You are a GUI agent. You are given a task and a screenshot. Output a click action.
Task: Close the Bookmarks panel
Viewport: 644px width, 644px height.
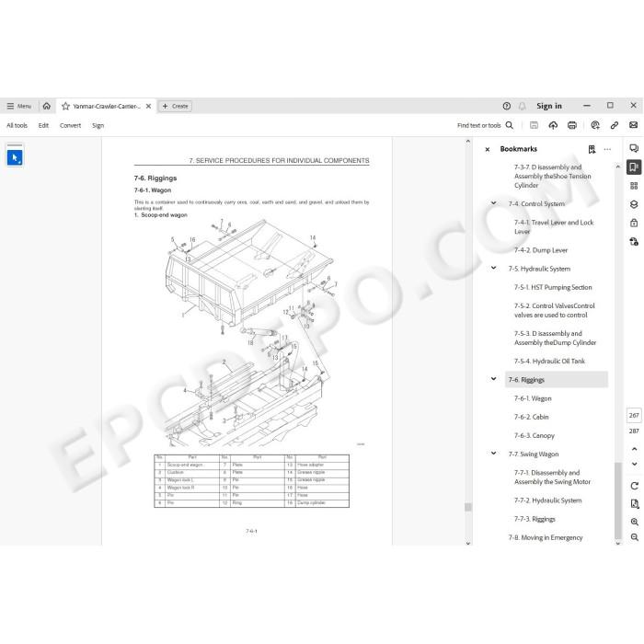pyautogui.click(x=487, y=149)
